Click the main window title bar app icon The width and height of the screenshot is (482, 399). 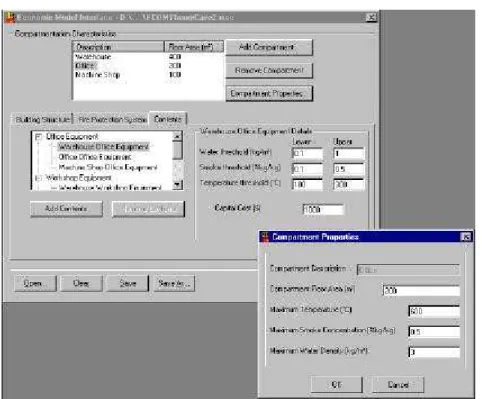(11, 18)
